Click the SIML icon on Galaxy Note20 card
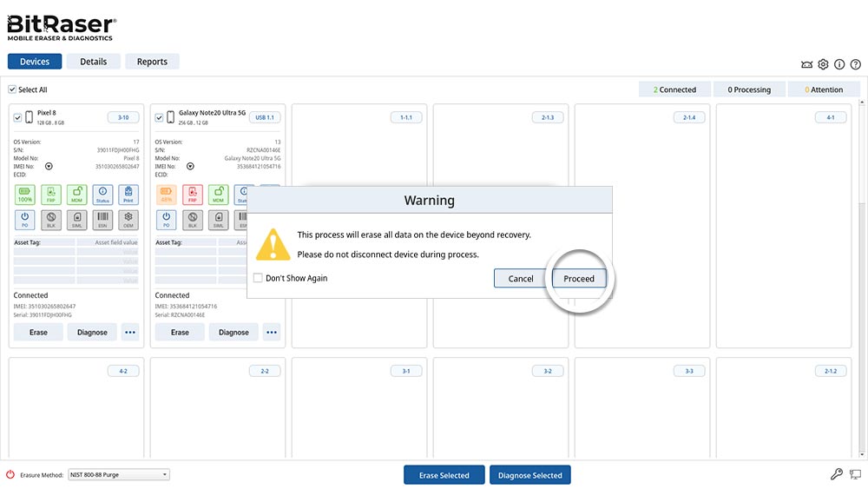Screen dimensions: 868x489 [218, 220]
